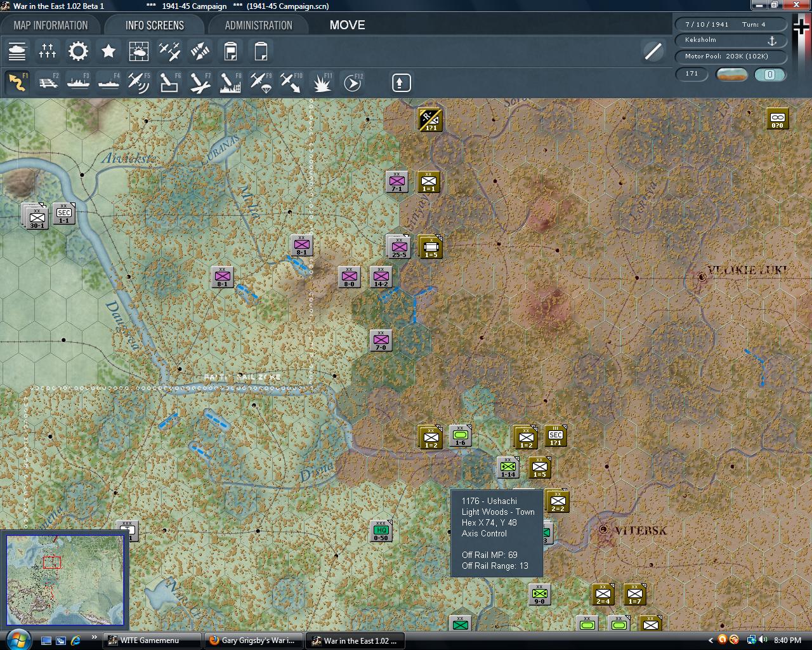Select the 14-2 purple infantry unit
Screen dimensions: 812x650
click(x=381, y=277)
